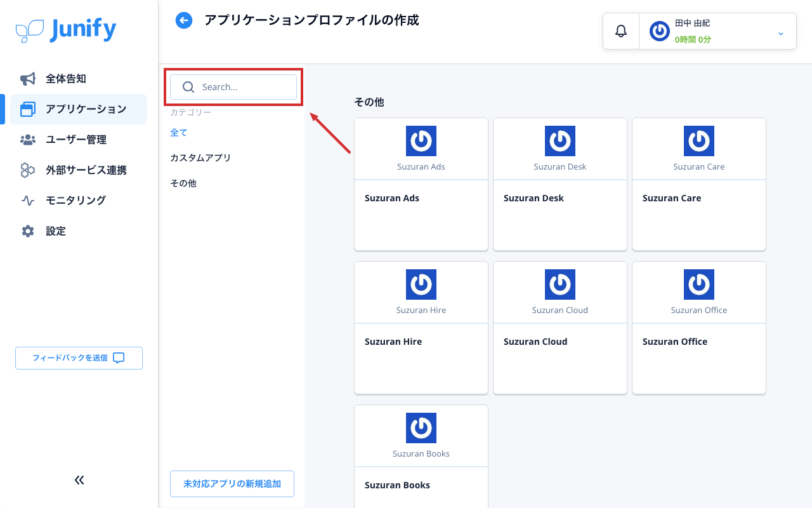Screen dimensions: 812x508
Task: Focus the Search input field
Action: pyautogui.click(x=233, y=87)
